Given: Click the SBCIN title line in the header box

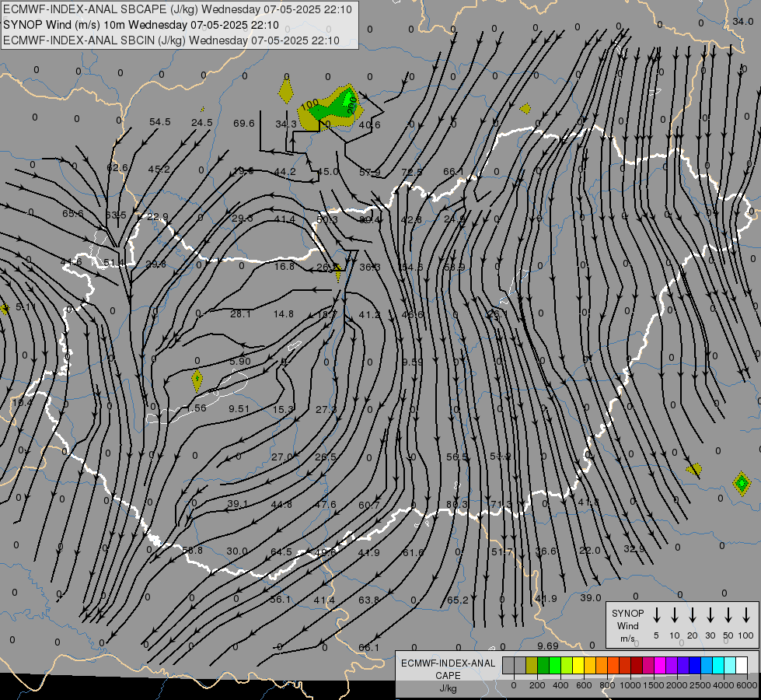Looking at the screenshot, I should [x=171, y=40].
